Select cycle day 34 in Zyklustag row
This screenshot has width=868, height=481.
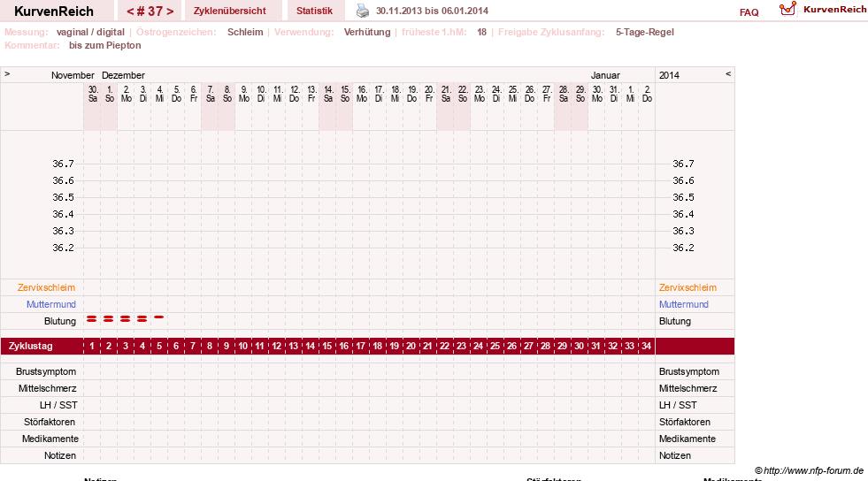pos(646,346)
